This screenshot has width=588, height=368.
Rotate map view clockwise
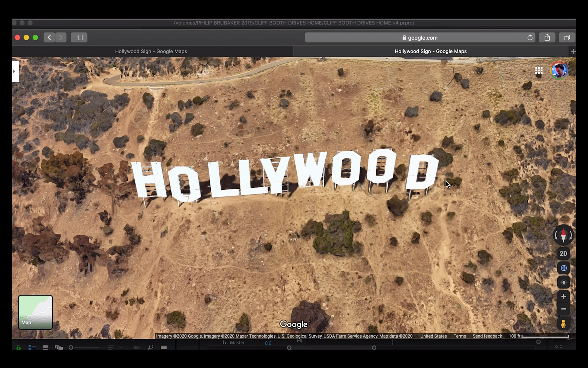click(571, 236)
